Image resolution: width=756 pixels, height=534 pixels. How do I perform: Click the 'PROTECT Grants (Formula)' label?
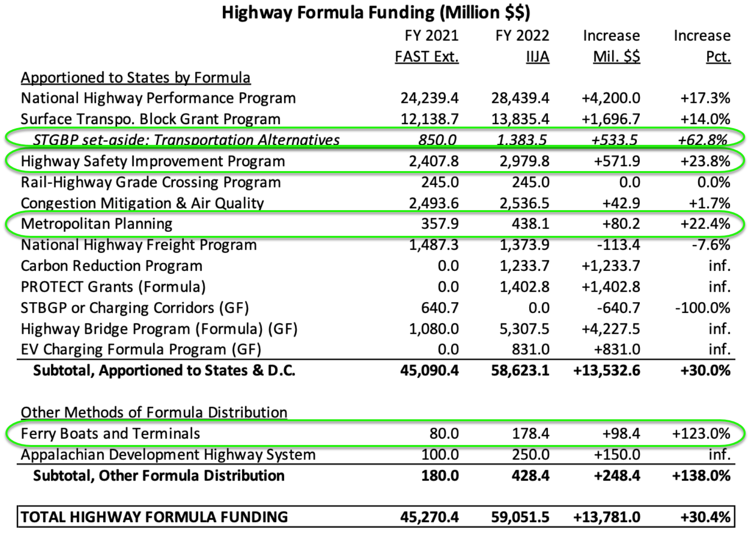113,287
